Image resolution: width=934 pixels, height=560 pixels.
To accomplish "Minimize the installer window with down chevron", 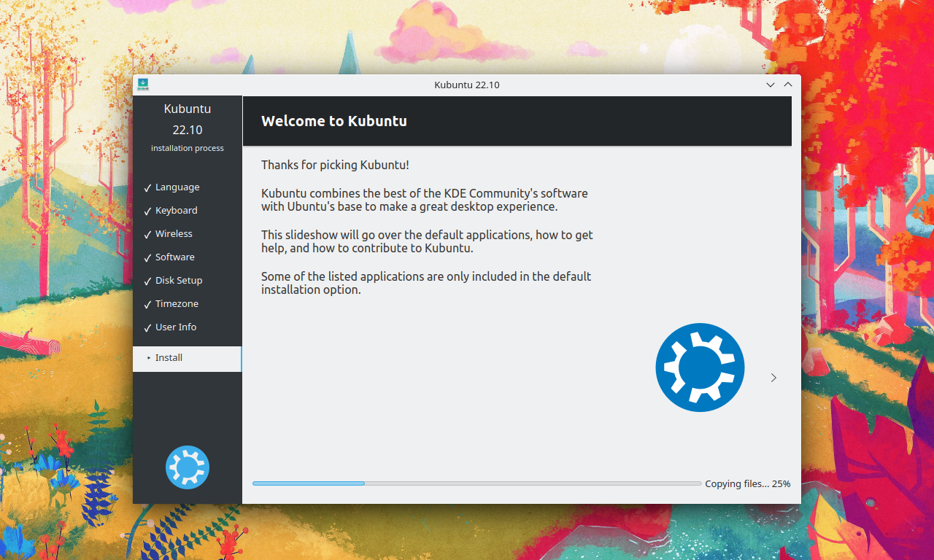I will (x=771, y=85).
